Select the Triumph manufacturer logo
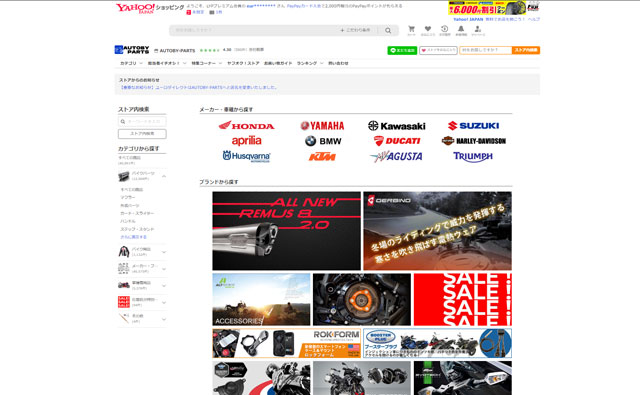Screen dimensions: 640x395 [x=473, y=157]
